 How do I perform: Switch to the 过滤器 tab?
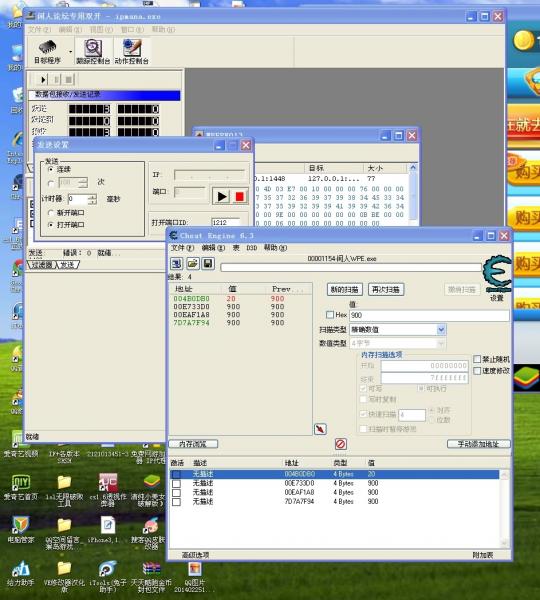42,264
